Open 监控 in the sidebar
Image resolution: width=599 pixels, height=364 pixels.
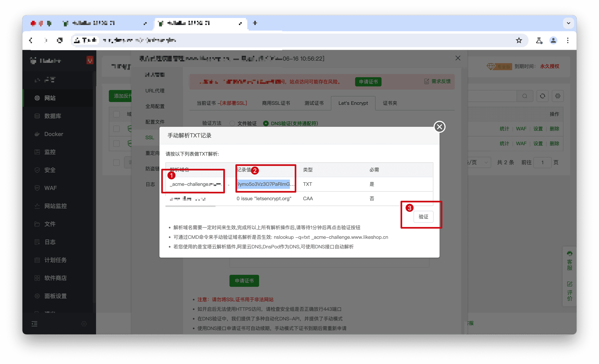[58, 152]
